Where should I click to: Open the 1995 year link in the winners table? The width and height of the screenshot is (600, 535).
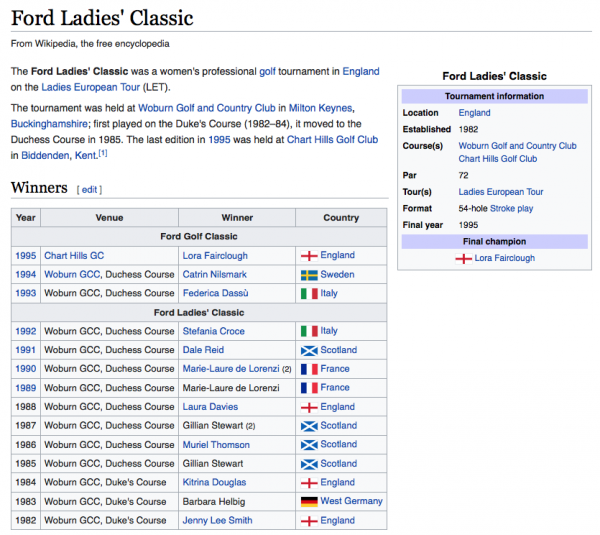pos(26,256)
